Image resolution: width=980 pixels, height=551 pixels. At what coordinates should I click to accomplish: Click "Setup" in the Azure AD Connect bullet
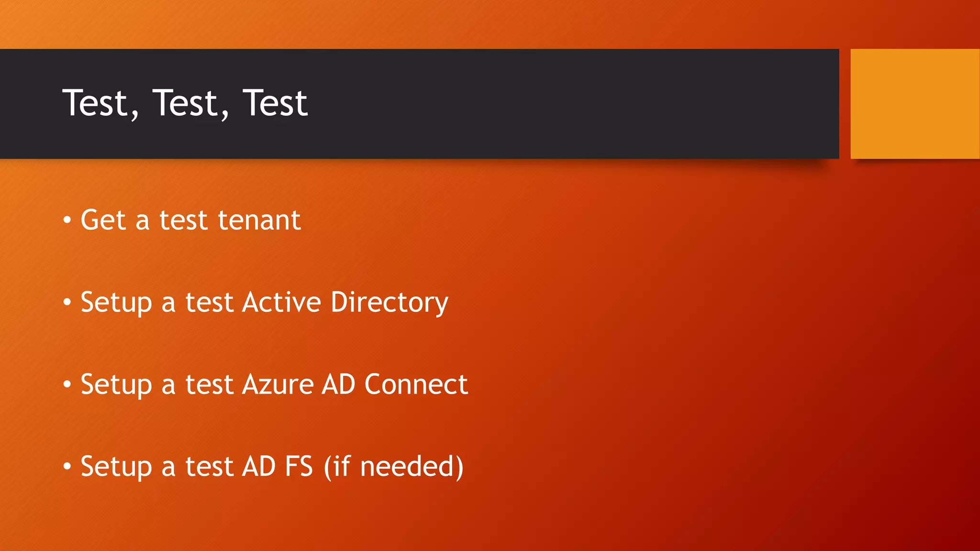coord(116,385)
